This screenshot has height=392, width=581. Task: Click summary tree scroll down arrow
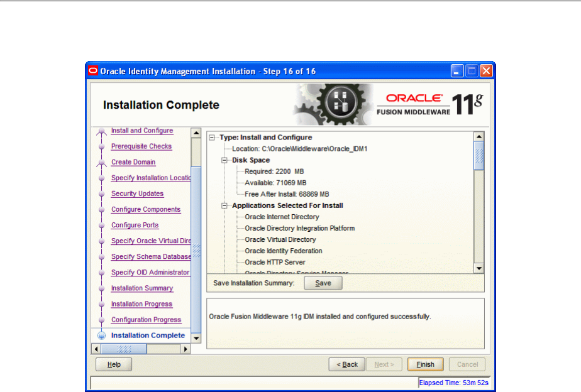coord(479,268)
